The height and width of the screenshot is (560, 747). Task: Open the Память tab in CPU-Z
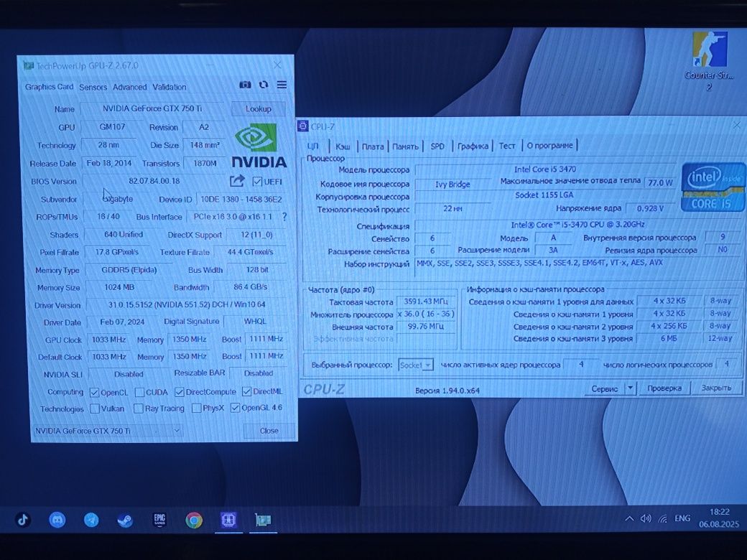[x=405, y=146]
